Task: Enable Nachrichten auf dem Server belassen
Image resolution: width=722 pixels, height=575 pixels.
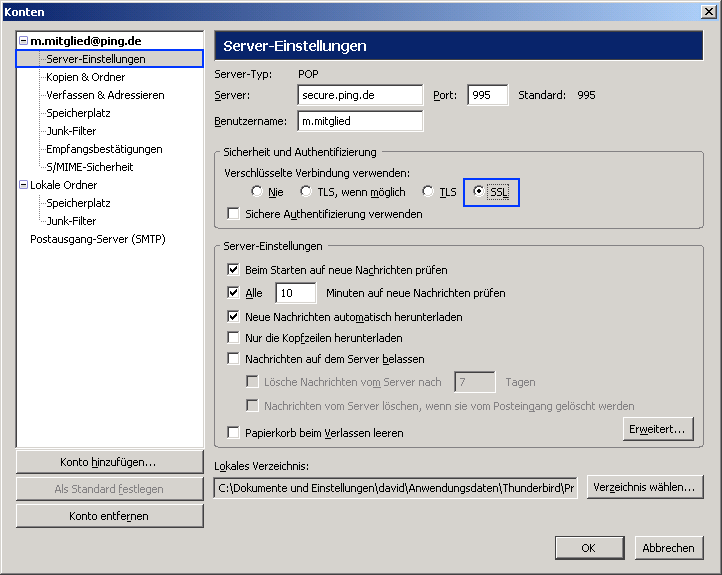Action: click(x=234, y=359)
